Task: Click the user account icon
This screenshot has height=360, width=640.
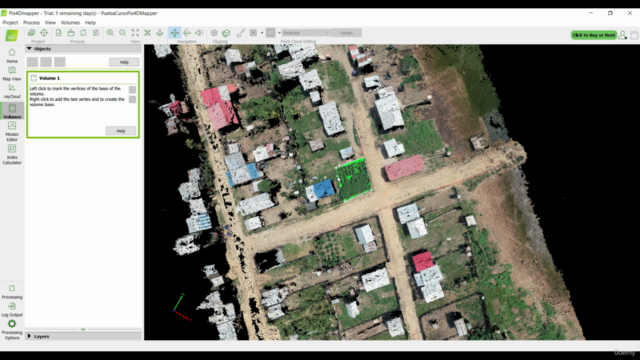Action: (622, 35)
